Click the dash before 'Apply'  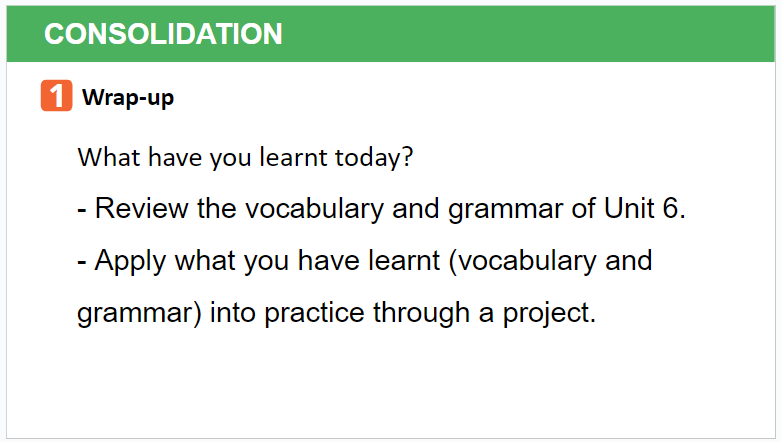click(82, 263)
